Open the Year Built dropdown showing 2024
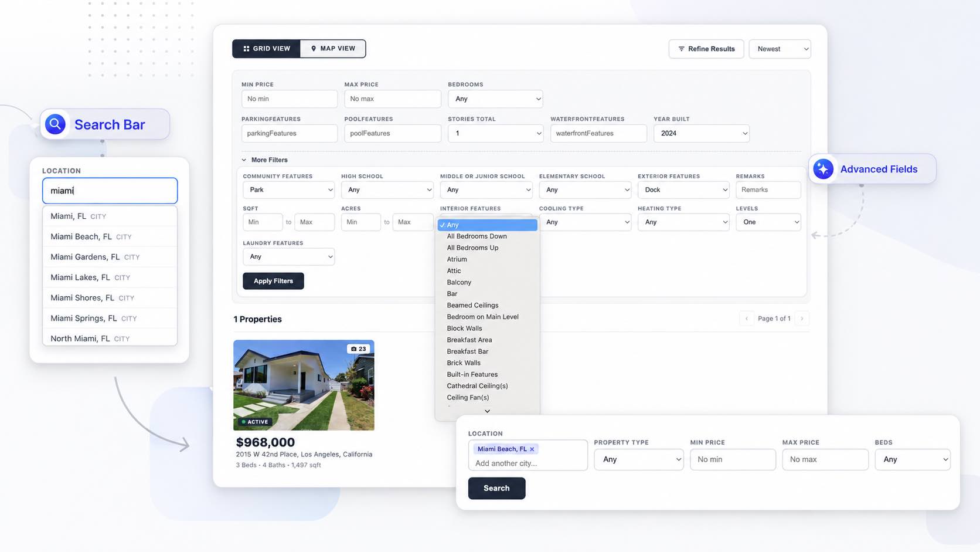The height and width of the screenshot is (552, 980). 702,133
